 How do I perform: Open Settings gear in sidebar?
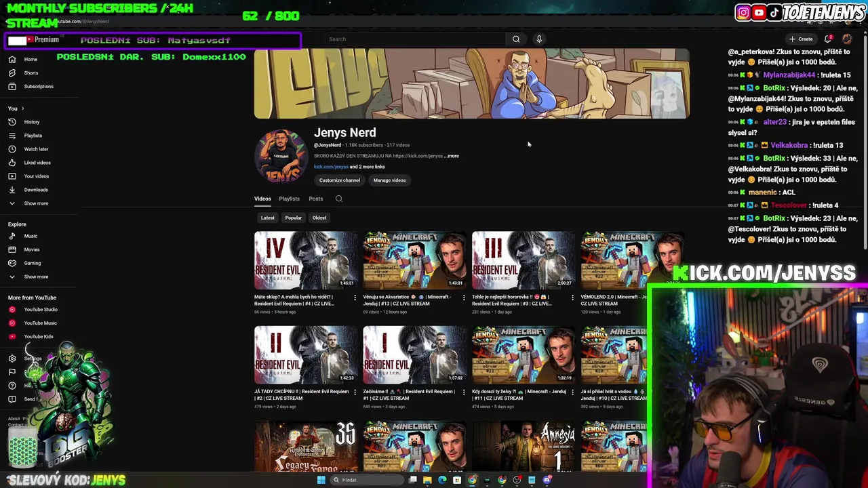point(12,359)
